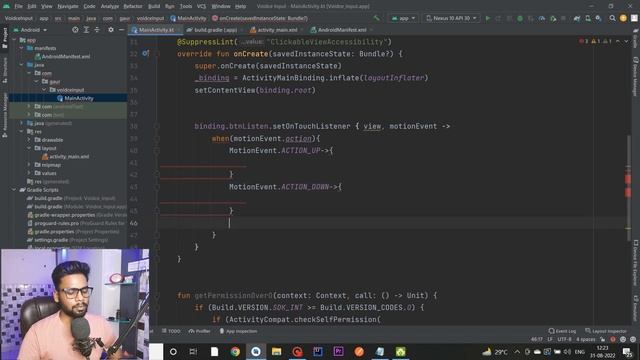Open Premiere Pro from the taskbar
Image resolution: width=640 pixels, height=360 pixels.
338,351
